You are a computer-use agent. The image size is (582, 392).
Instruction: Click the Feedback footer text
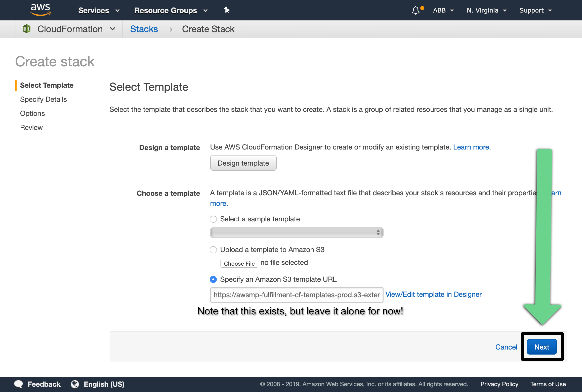pos(44,384)
